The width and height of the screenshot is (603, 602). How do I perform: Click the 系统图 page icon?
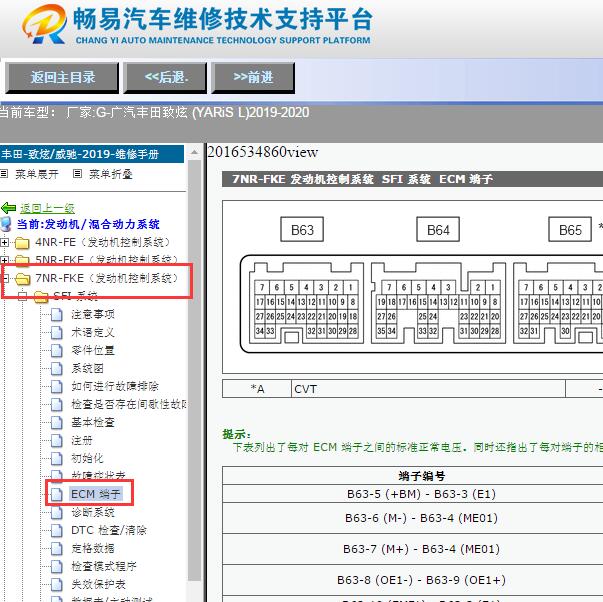point(57,369)
